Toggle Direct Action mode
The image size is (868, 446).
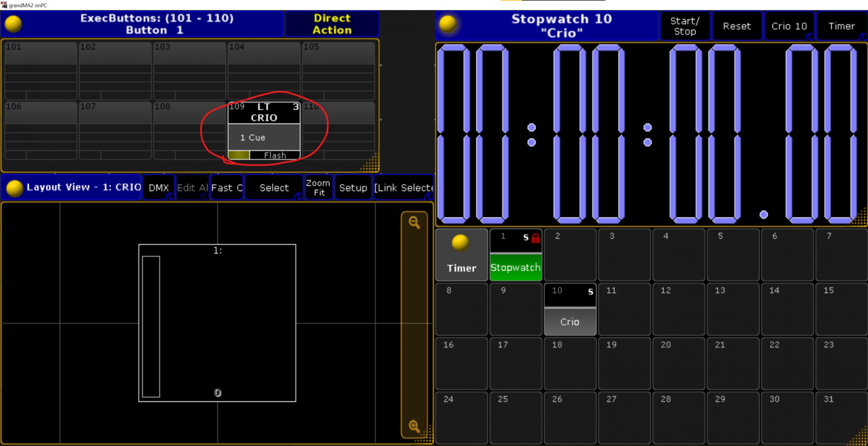[x=332, y=24]
